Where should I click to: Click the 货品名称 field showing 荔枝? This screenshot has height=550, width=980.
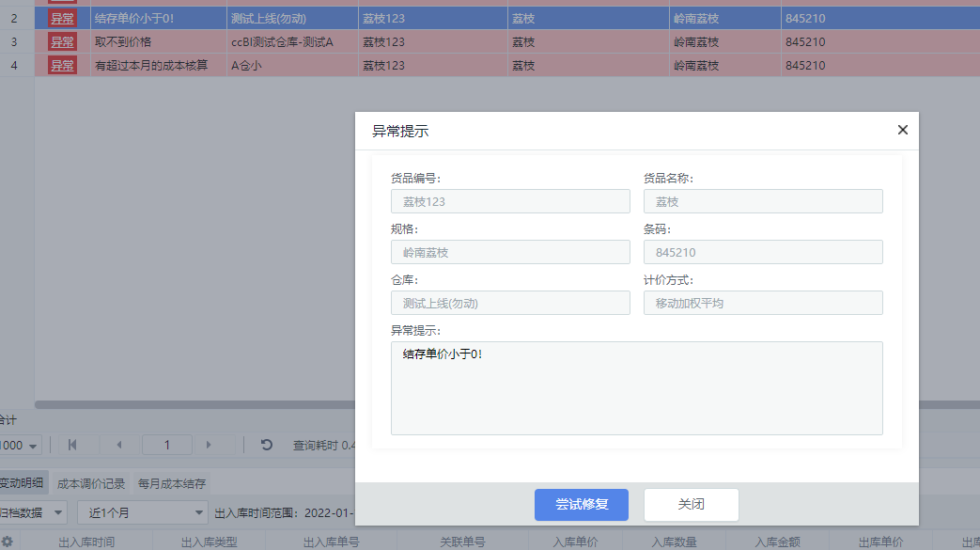click(x=763, y=201)
